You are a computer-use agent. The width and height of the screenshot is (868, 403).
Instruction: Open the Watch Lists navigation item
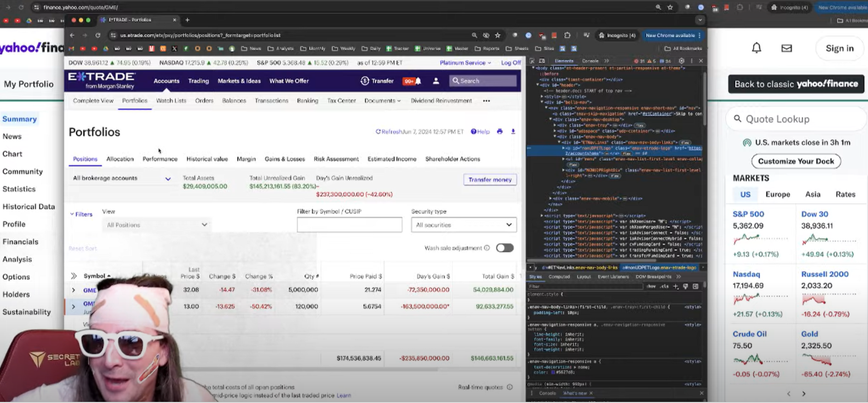171,101
